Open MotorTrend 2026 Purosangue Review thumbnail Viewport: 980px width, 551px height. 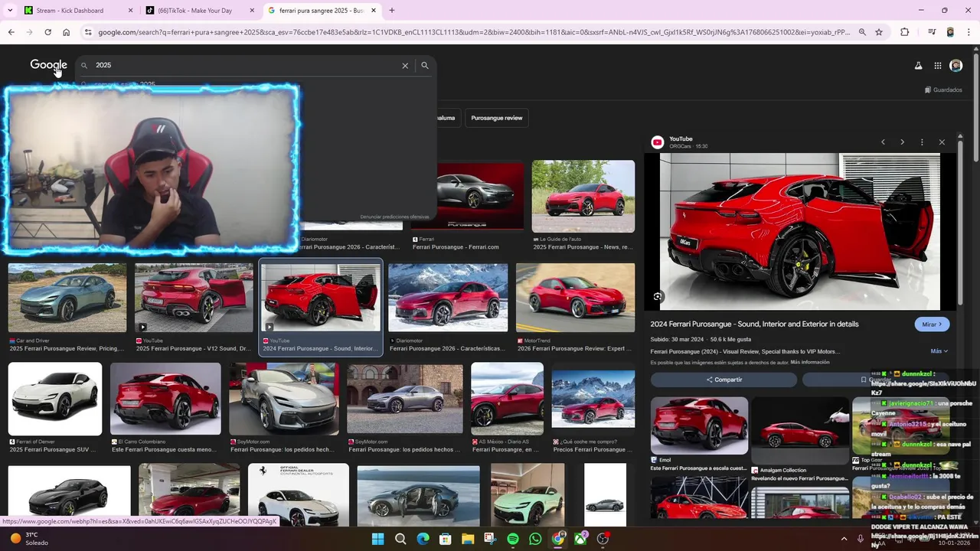coord(575,298)
